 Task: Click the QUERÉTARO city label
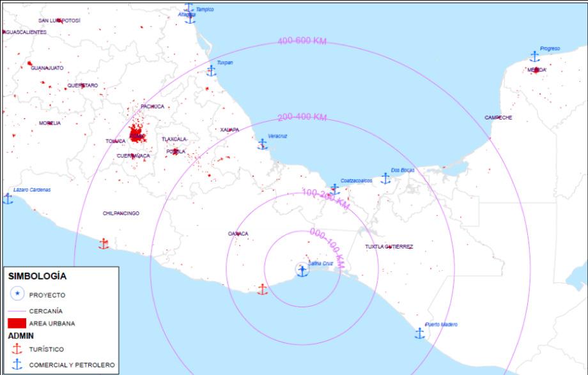(82, 86)
